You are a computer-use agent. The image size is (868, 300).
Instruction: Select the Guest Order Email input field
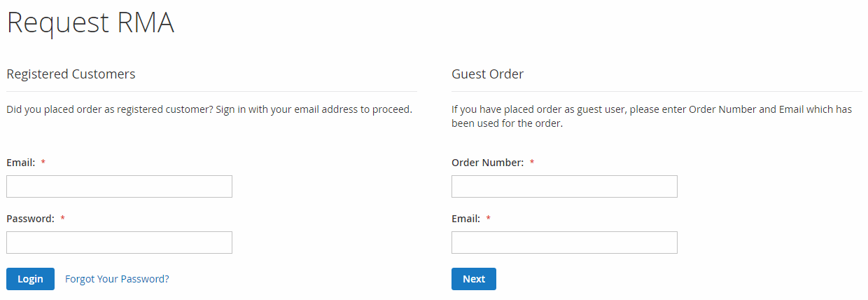click(x=564, y=243)
